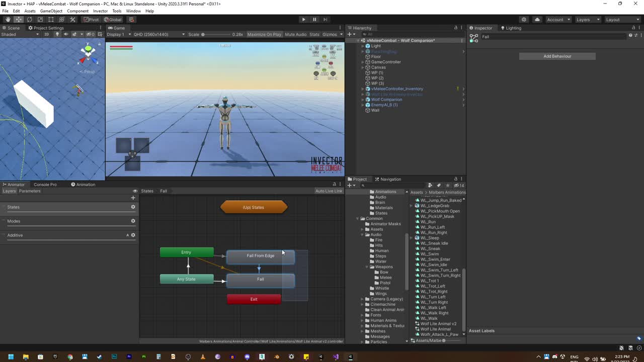Expand the Wolf Companion hierarchy item

[363, 100]
